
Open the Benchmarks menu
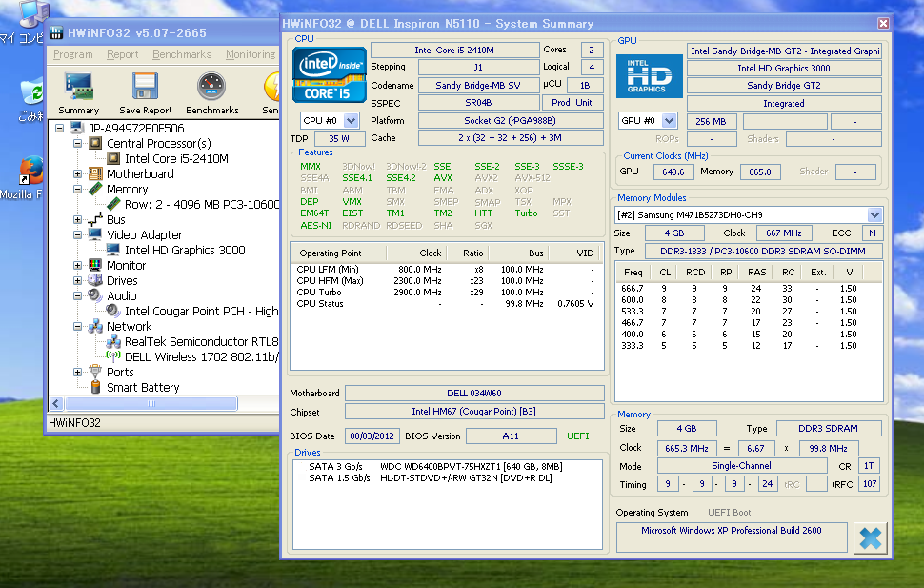pyautogui.click(x=182, y=54)
